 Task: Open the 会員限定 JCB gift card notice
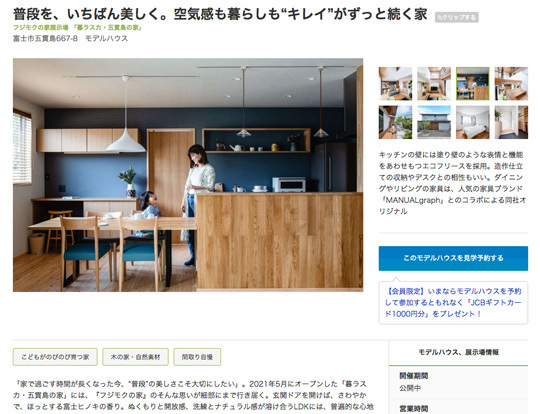(453, 303)
